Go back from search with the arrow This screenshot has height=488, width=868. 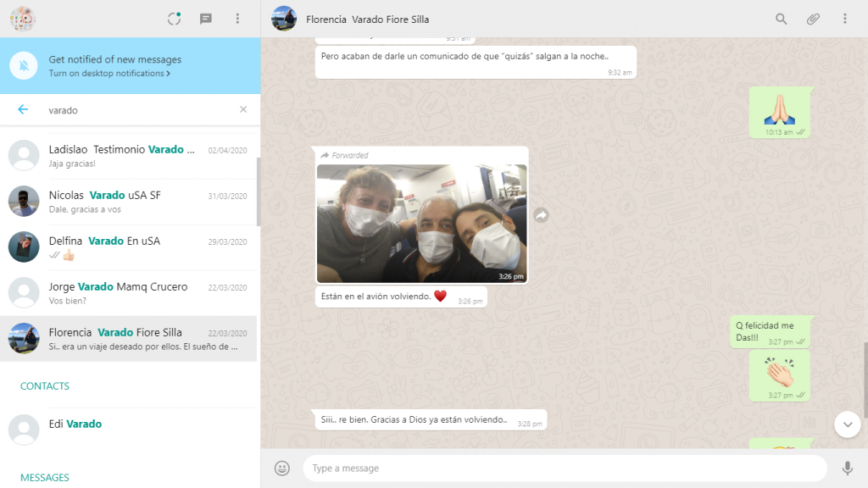[x=23, y=109]
